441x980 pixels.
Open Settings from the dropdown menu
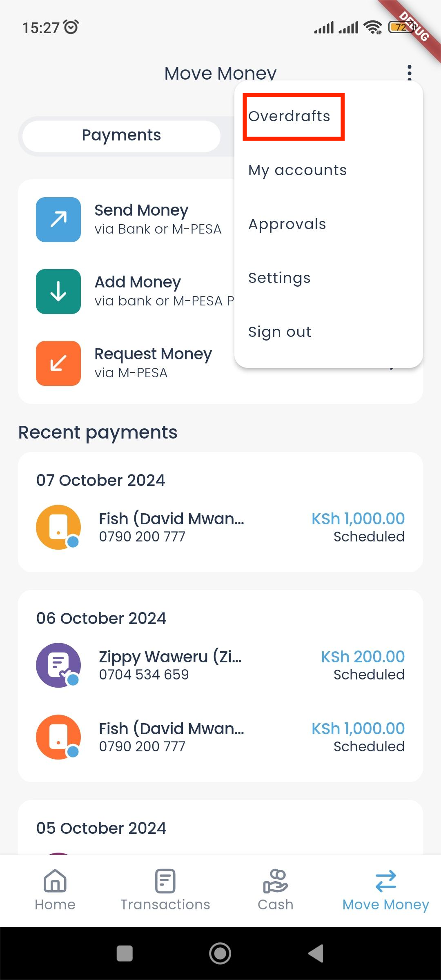pos(280,278)
